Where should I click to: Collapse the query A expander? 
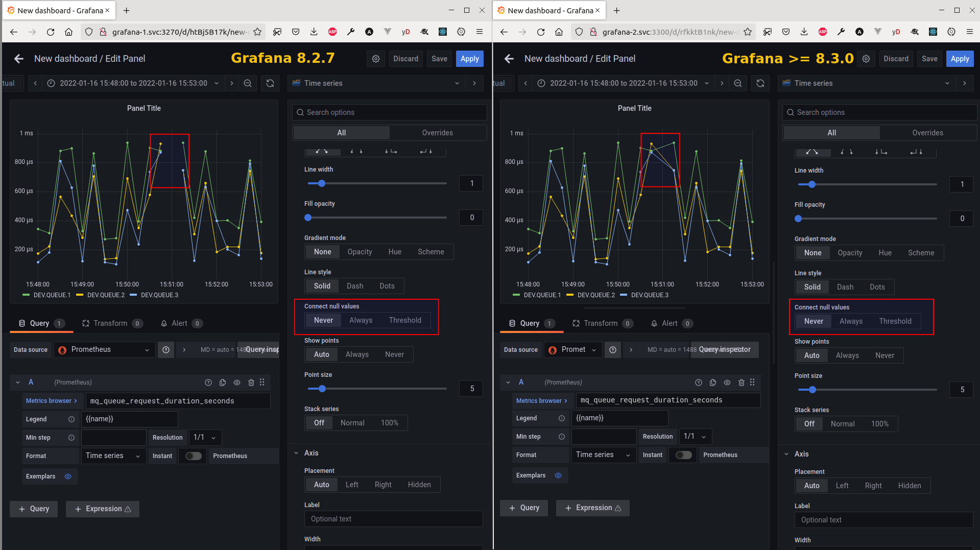[17, 382]
